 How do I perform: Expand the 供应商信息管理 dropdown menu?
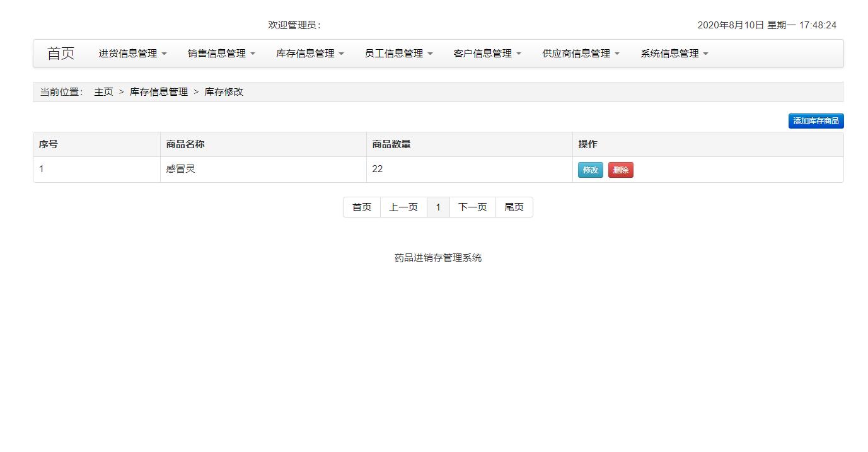click(579, 54)
